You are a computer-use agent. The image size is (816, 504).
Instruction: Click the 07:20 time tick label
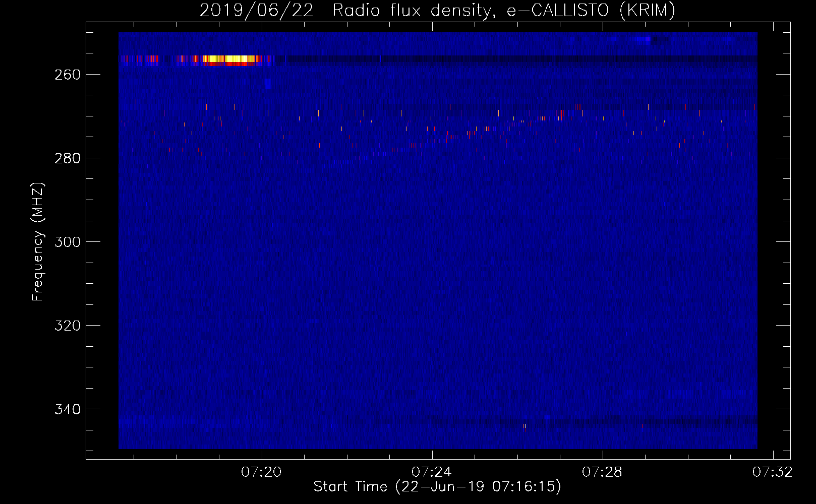coord(261,472)
